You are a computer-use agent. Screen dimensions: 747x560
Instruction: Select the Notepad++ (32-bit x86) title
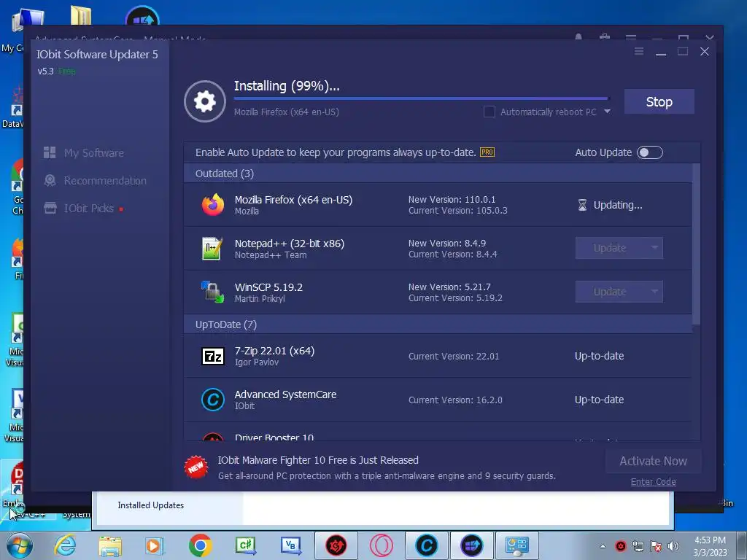[x=289, y=244]
